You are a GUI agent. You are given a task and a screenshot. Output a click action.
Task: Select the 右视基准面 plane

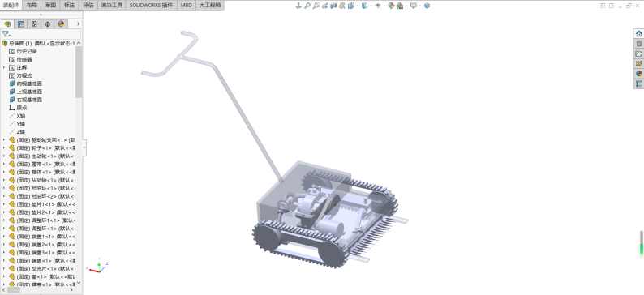pyautogui.click(x=25, y=100)
